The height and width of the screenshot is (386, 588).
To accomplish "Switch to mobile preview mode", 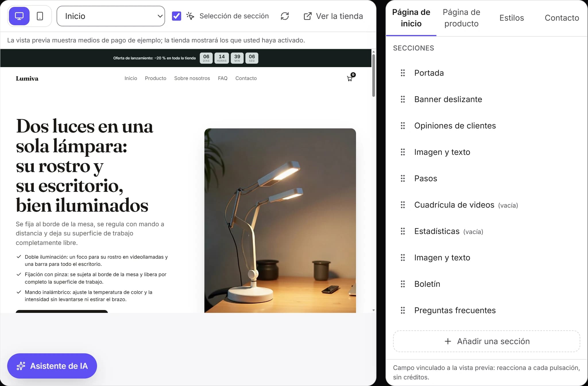I will (40, 16).
